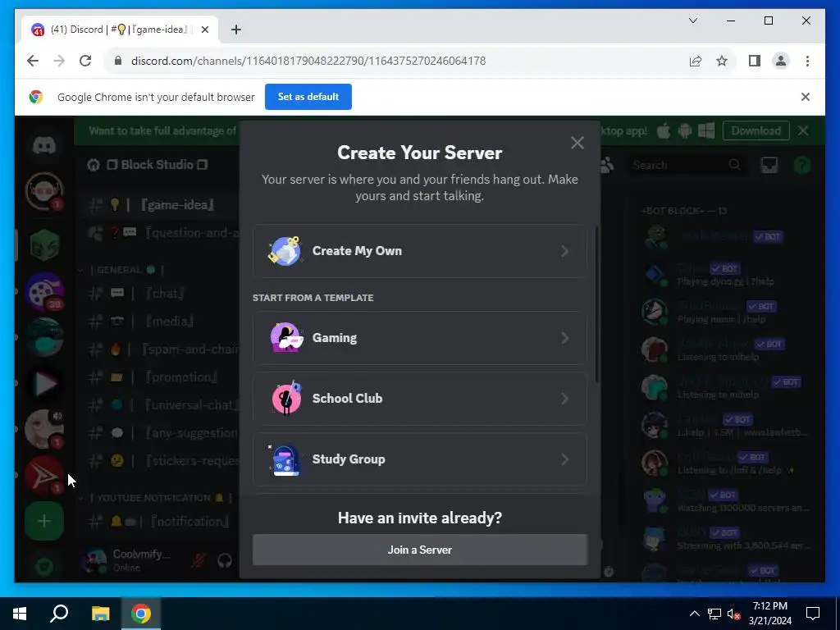Open the notification channel
Image resolution: width=840 pixels, height=630 pixels.
(158, 521)
